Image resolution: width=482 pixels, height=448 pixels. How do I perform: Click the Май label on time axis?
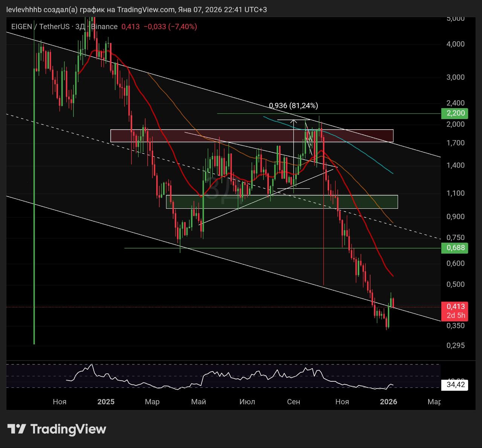tap(198, 402)
